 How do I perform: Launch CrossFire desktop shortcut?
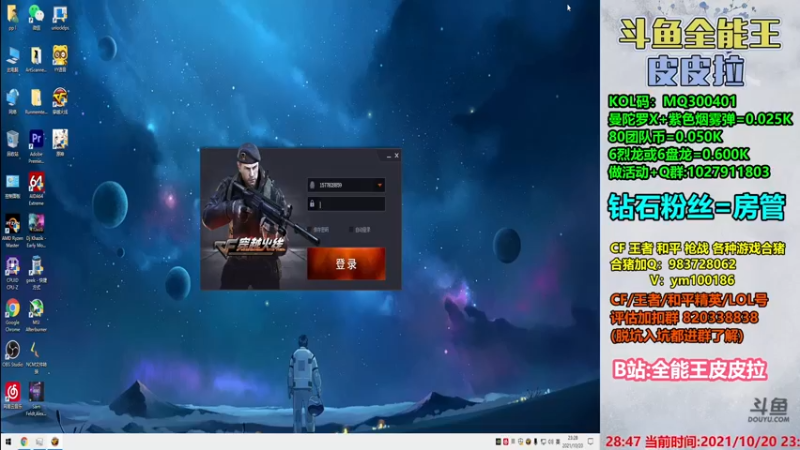coord(60,101)
